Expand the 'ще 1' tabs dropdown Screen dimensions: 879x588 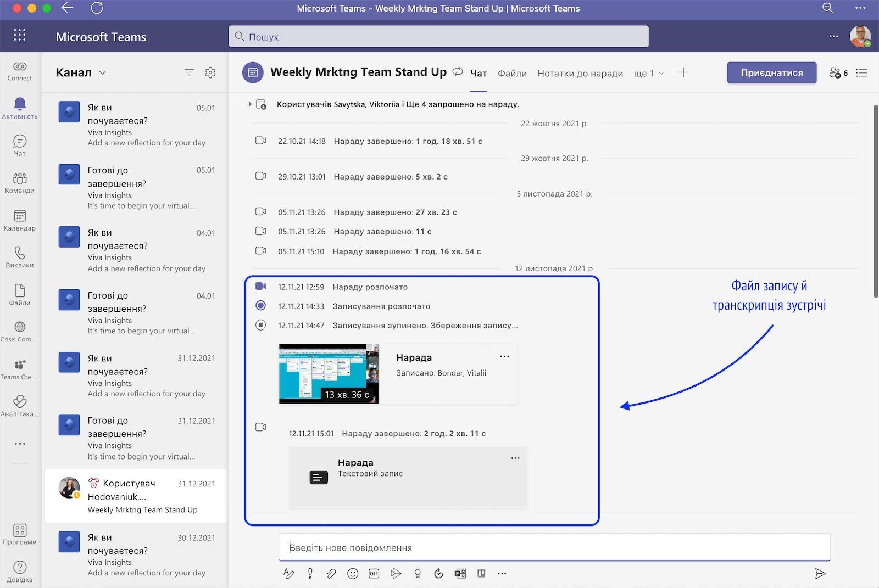pyautogui.click(x=649, y=73)
